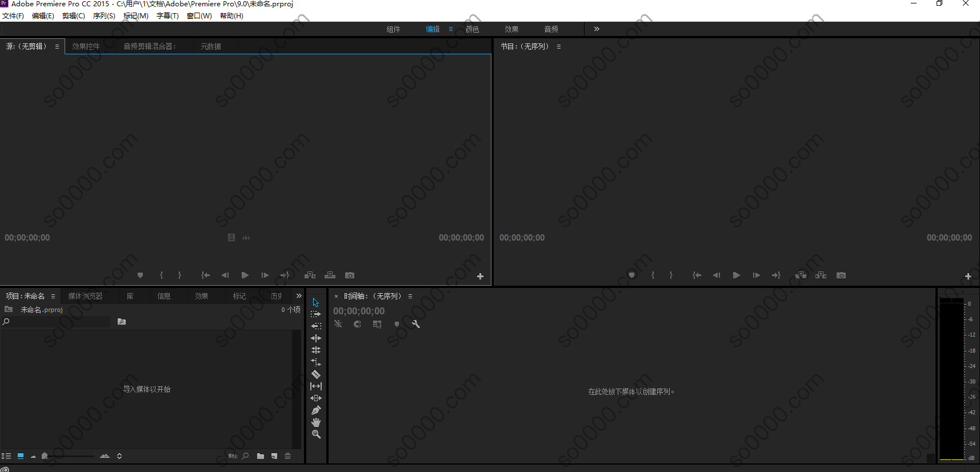Screen dimensions: 980x472
Task: Open Program monitor button editor plus
Action: [968, 276]
